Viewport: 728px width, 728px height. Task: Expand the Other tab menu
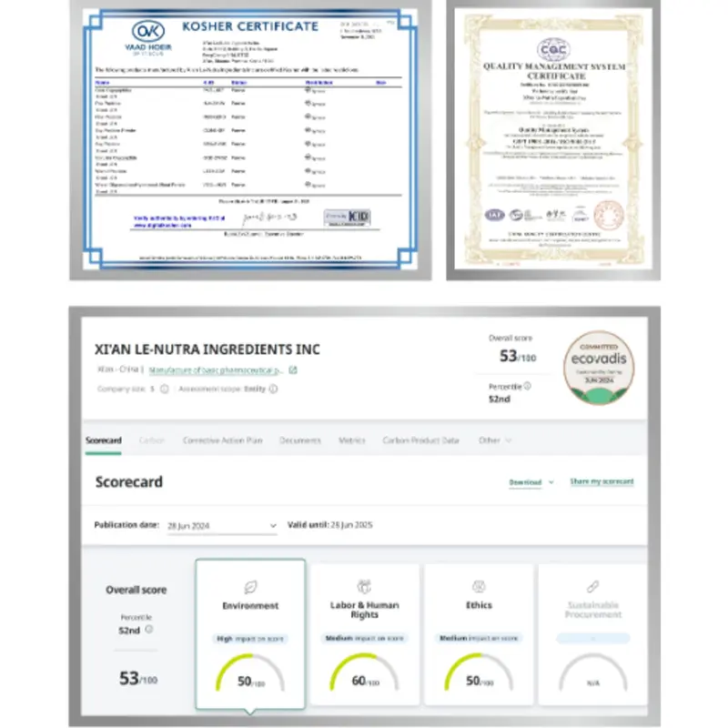tap(494, 440)
